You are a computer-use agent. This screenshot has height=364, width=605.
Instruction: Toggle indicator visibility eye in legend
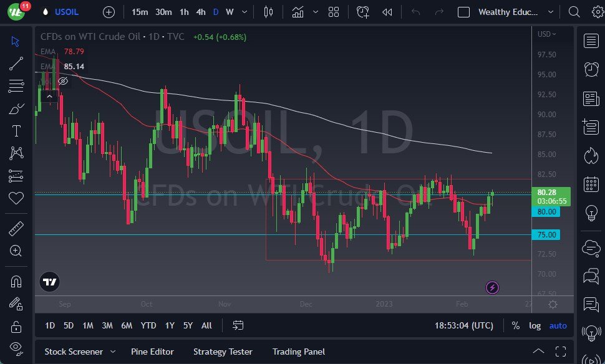63,81
